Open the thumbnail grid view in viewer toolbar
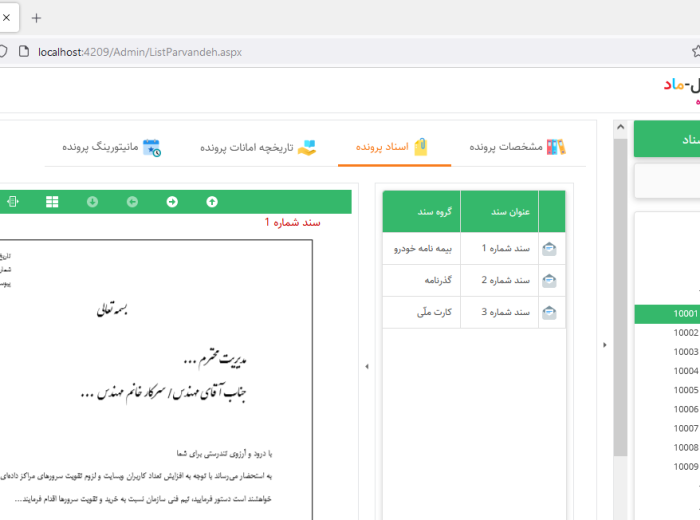This screenshot has height=520, width=700. point(52,202)
